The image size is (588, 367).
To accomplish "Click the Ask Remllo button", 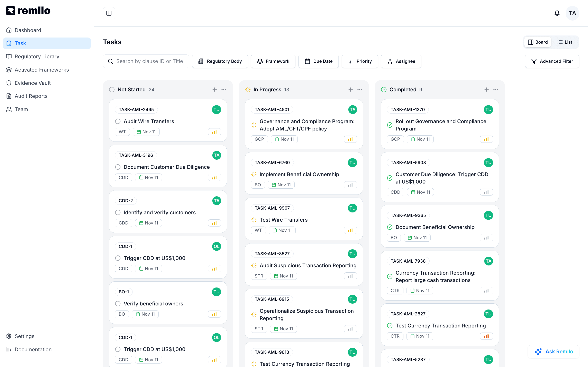I will point(553,352).
